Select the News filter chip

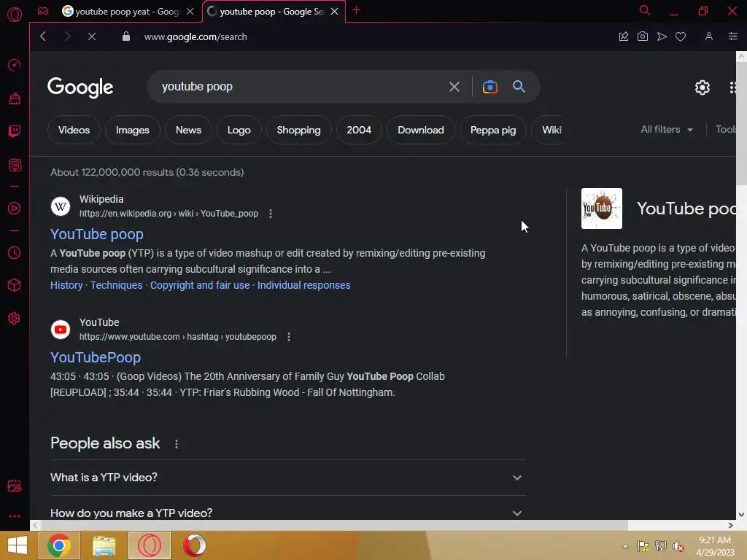coord(188,130)
